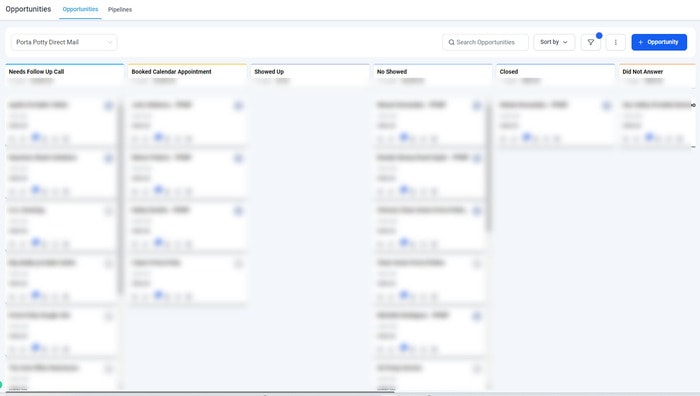Select the Opportunities tab
Image resolution: width=700 pixels, height=396 pixels.
pos(80,9)
